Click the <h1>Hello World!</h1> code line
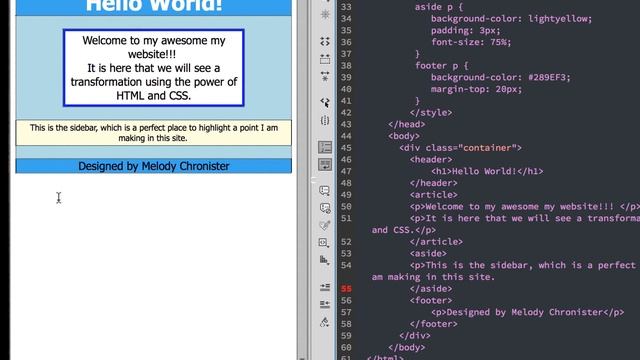Screen dimensions: 640x360 point(487,171)
